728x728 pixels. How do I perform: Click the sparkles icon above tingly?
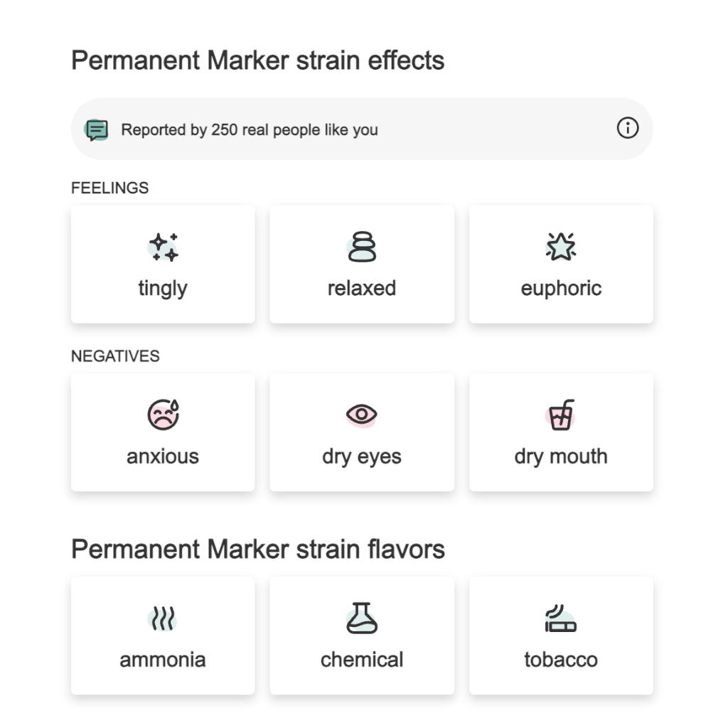click(x=163, y=247)
